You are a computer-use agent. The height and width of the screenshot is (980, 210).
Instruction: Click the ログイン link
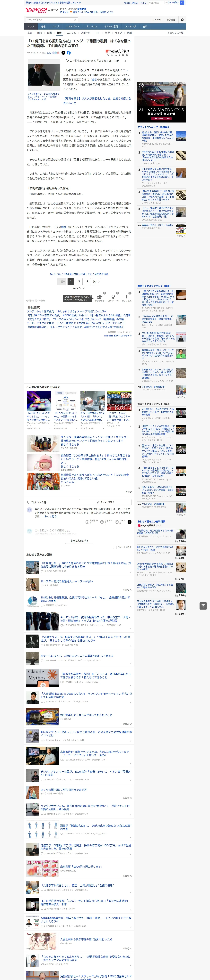64,12
